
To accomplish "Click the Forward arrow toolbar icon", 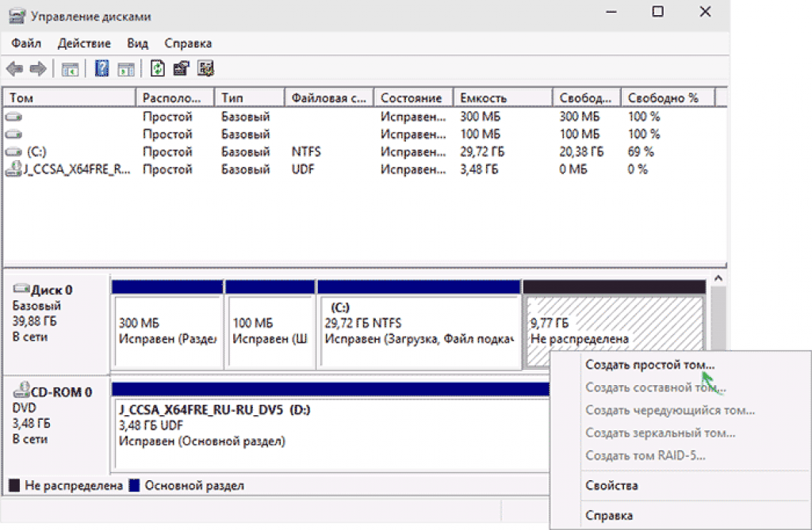I will coord(36,69).
